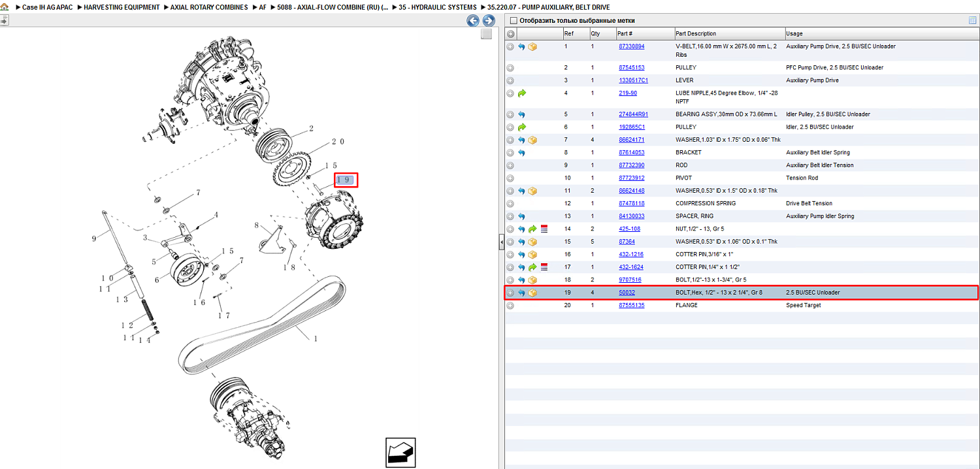
Task: Open the side panel toggle icon below home
Action: pos(5,20)
